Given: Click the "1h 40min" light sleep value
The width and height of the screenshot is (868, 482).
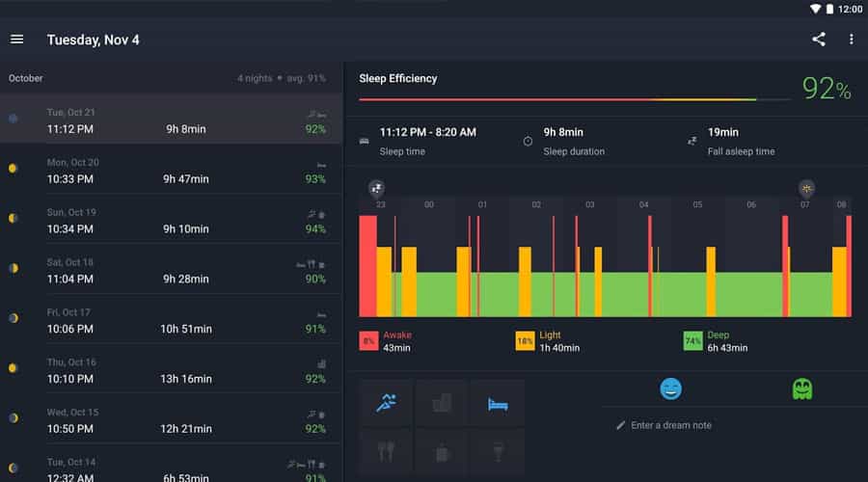Looking at the screenshot, I should click(x=559, y=348).
